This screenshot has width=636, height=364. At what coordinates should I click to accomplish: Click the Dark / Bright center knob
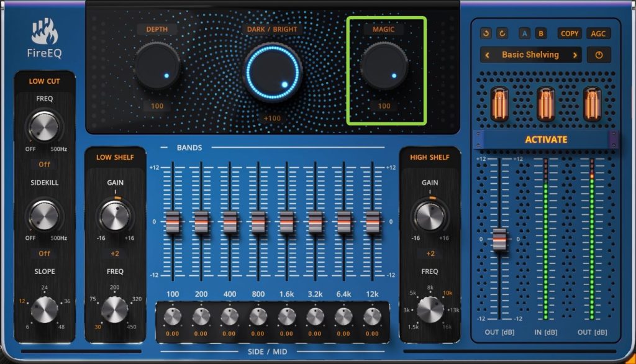pyautogui.click(x=272, y=72)
